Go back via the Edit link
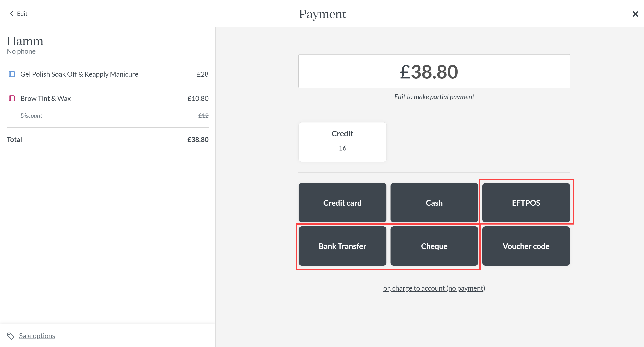 coord(22,13)
